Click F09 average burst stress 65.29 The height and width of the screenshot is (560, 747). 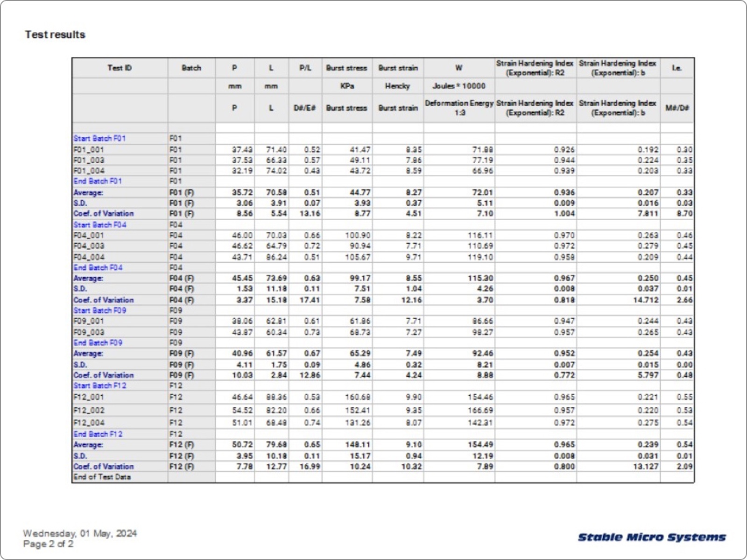click(x=360, y=354)
